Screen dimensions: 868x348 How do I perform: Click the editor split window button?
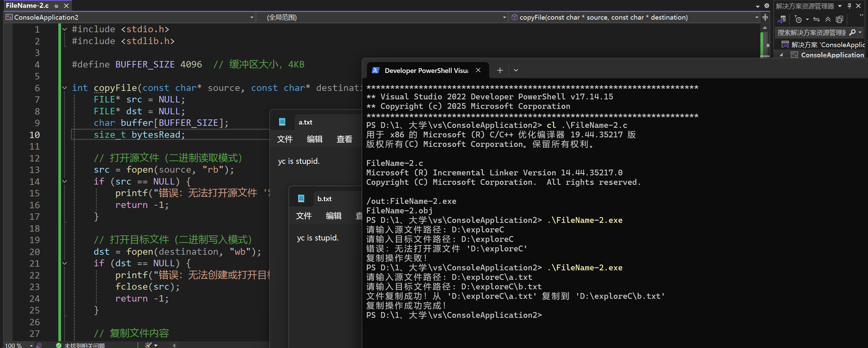(x=765, y=17)
